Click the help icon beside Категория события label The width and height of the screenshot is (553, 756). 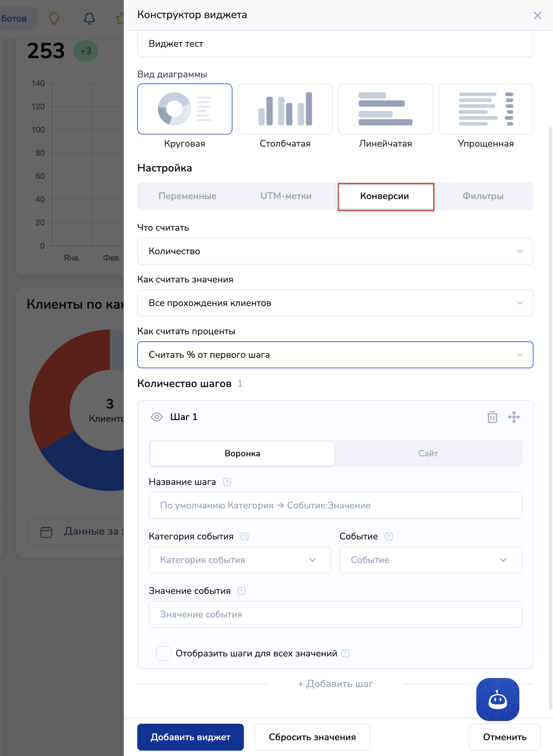[x=245, y=536]
